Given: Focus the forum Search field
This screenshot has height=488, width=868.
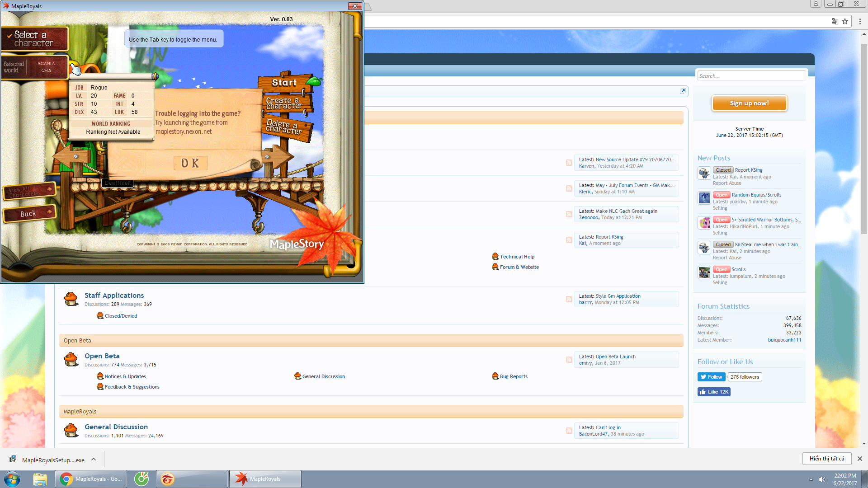Looking at the screenshot, I should 751,76.
